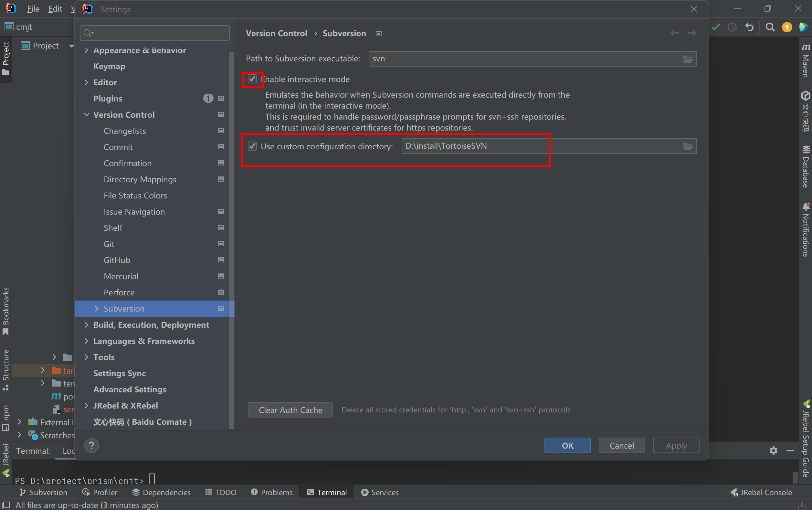Open the Maven tool window

[x=806, y=61]
